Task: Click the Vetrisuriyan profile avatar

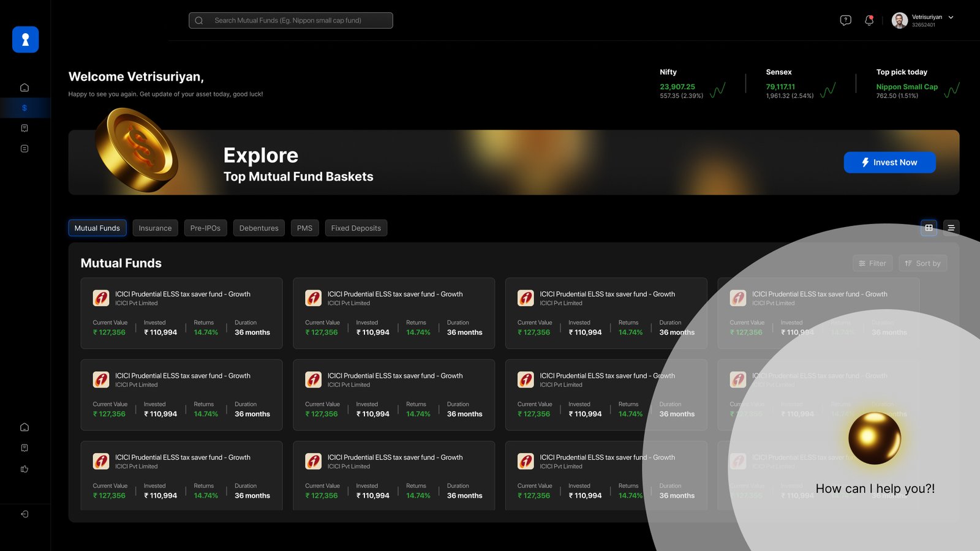Action: click(899, 20)
